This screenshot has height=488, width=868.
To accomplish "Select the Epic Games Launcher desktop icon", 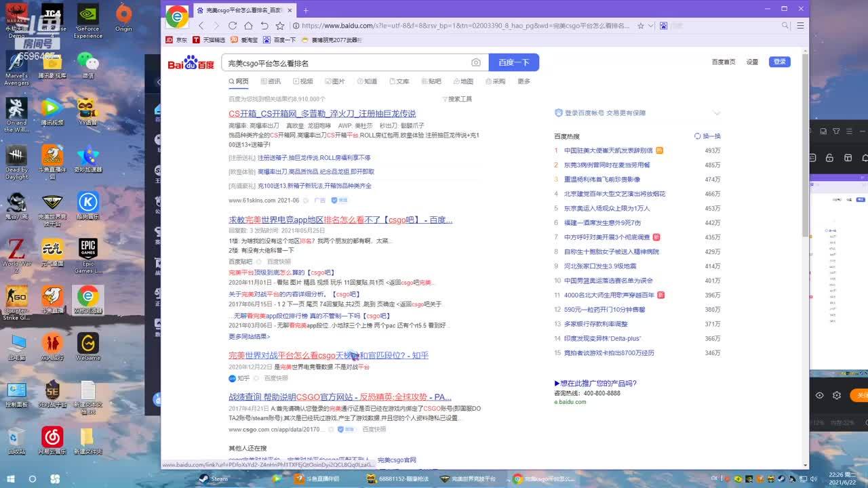I will [88, 256].
